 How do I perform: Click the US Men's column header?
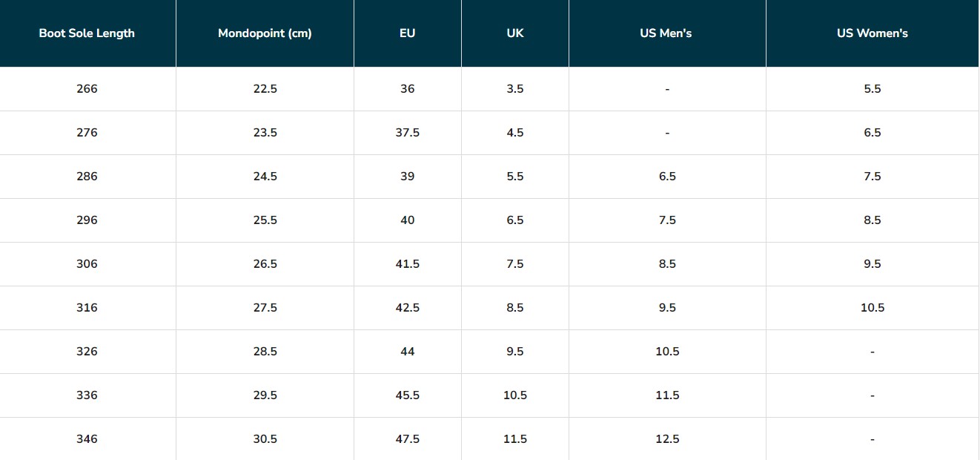click(666, 33)
